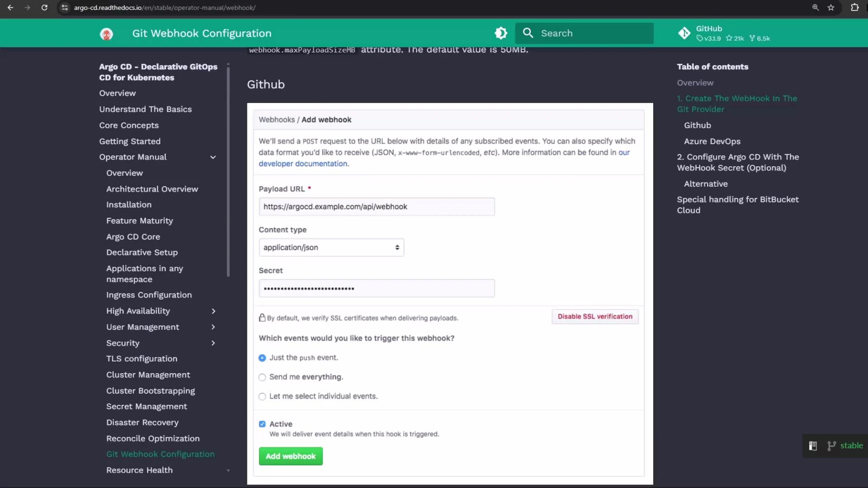The width and height of the screenshot is (868, 488).
Task: Uncheck the Active webhook checkbox
Action: [262, 424]
